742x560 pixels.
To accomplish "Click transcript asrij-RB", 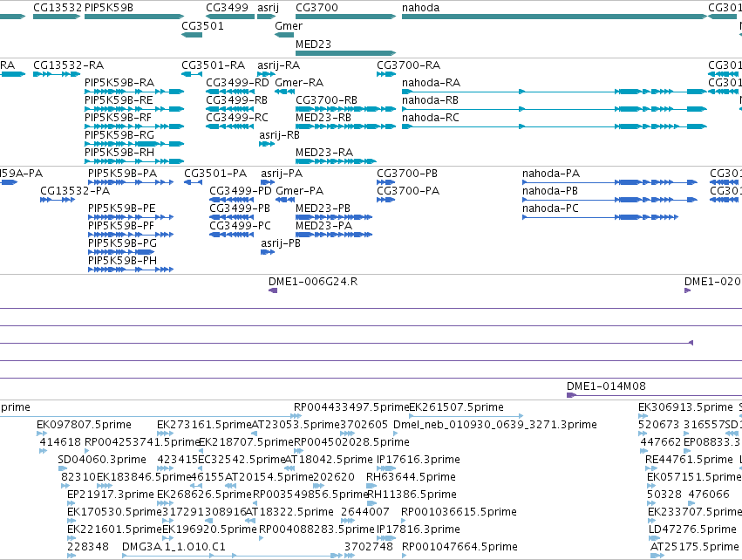I will pos(279,135).
